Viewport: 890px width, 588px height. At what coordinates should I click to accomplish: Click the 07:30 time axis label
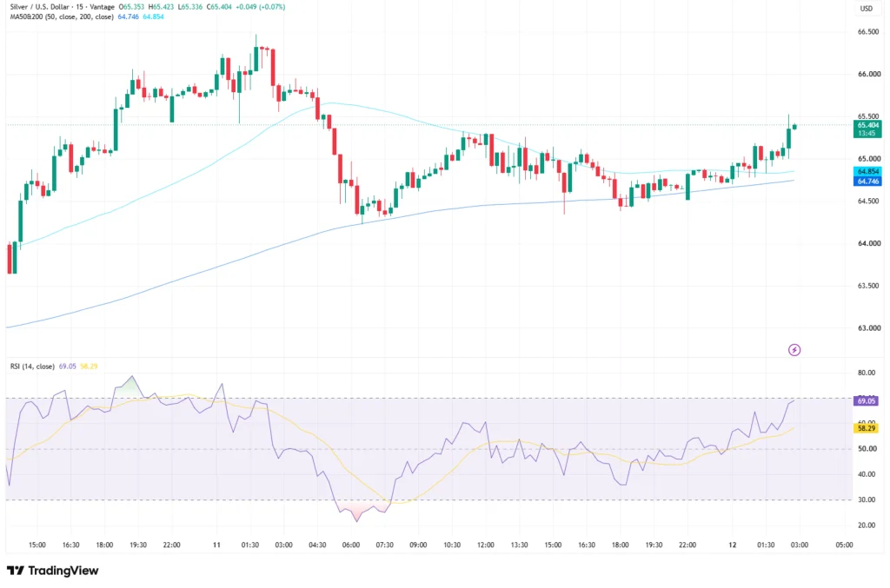[x=384, y=545]
